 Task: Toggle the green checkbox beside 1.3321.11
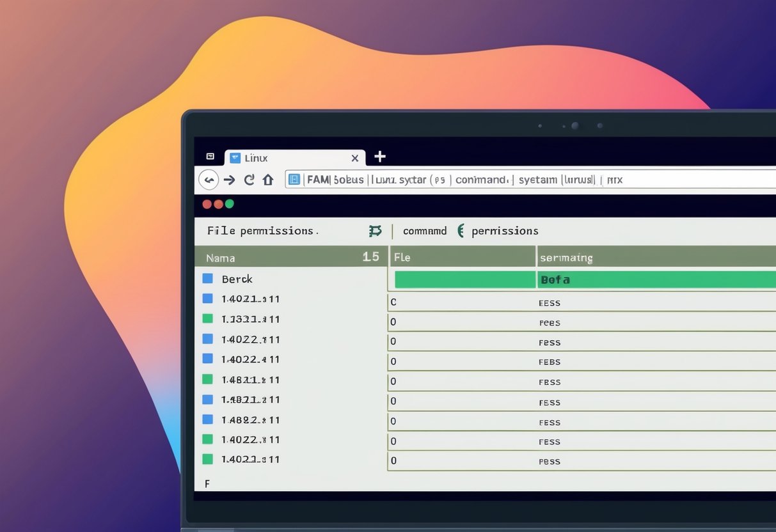(209, 318)
